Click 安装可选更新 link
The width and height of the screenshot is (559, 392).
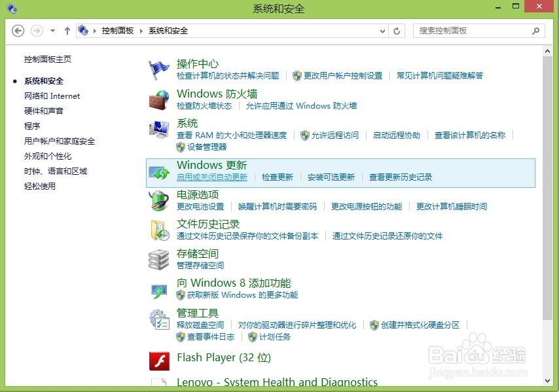coord(331,177)
